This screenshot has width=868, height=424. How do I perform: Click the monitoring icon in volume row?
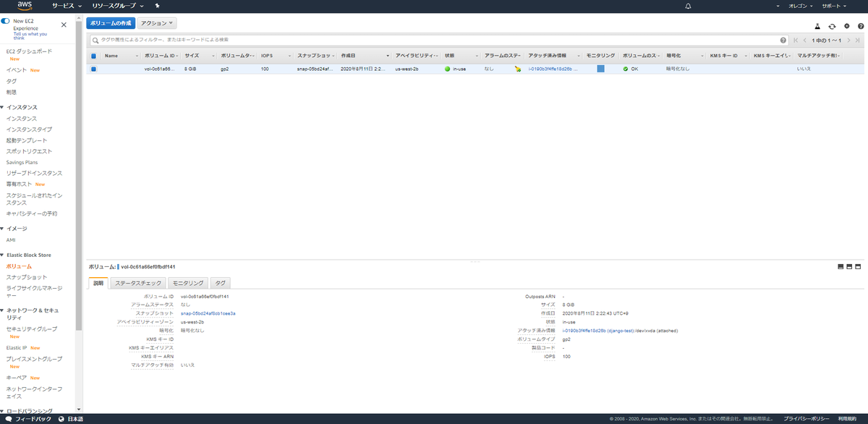(x=600, y=69)
